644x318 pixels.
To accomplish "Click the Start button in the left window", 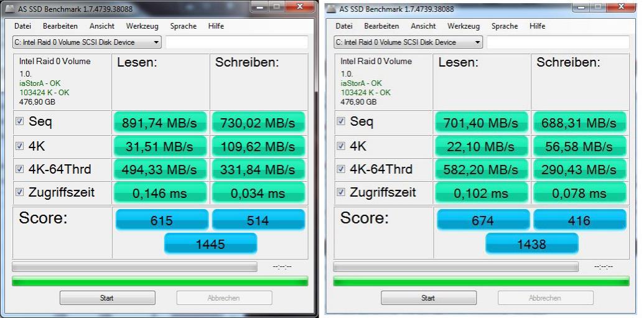I will click(107, 298).
